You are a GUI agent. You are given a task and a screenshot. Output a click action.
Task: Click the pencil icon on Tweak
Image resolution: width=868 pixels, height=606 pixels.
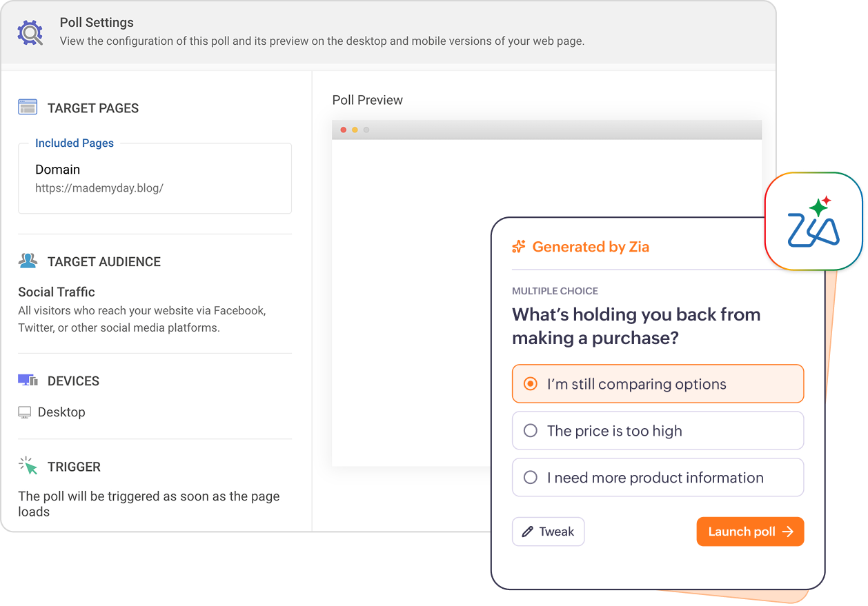pyautogui.click(x=528, y=532)
